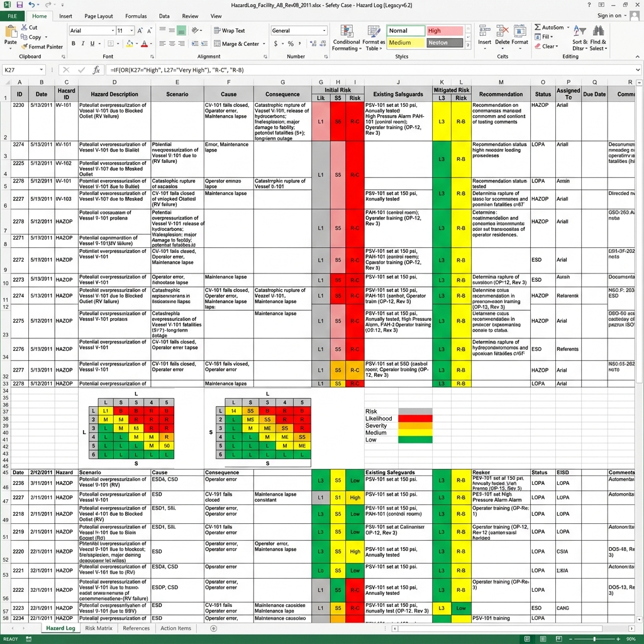Image resolution: width=644 pixels, height=644 pixels.
Task: Apply the Medium cell style swatch
Action: pos(406,43)
